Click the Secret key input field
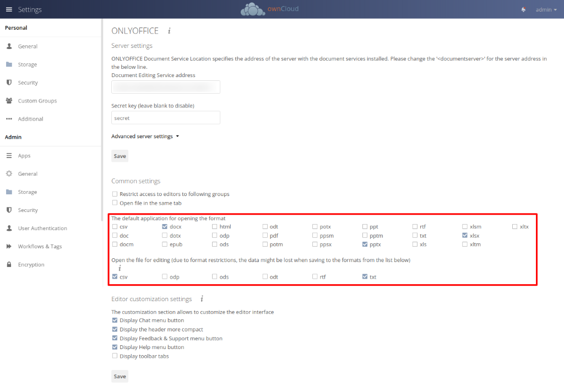This screenshot has width=564, height=392. pos(165,118)
